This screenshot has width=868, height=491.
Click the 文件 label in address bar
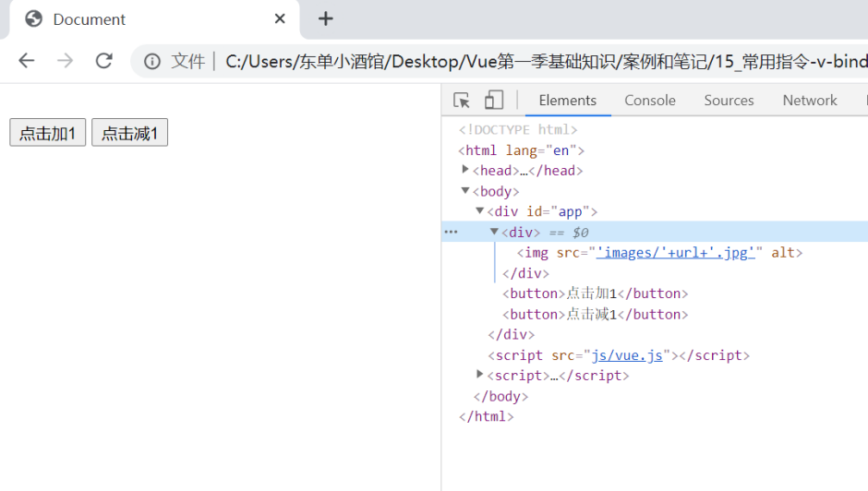pos(188,61)
